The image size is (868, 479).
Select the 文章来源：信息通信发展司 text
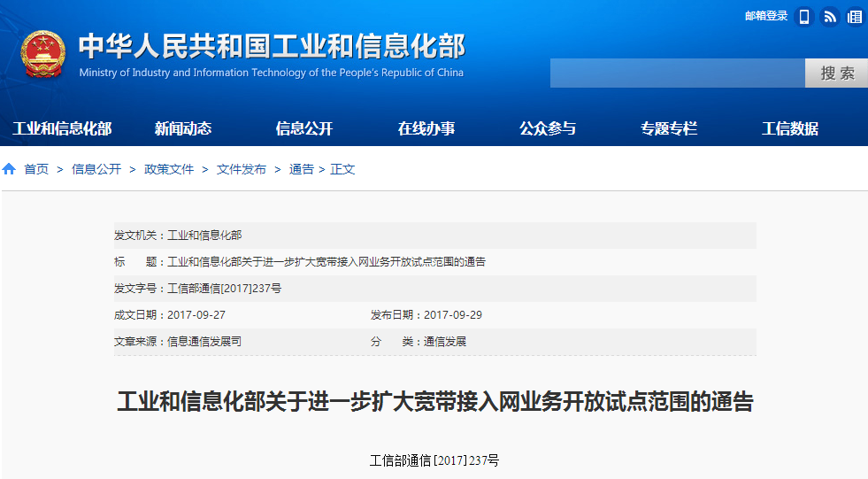click(x=178, y=342)
